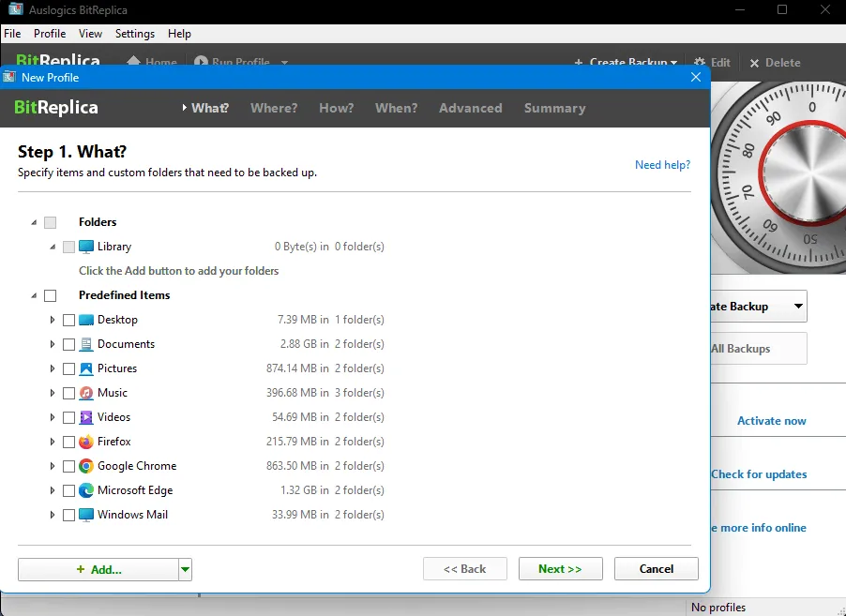Click the Activate now link
This screenshot has height=616, width=846.
pyautogui.click(x=771, y=421)
